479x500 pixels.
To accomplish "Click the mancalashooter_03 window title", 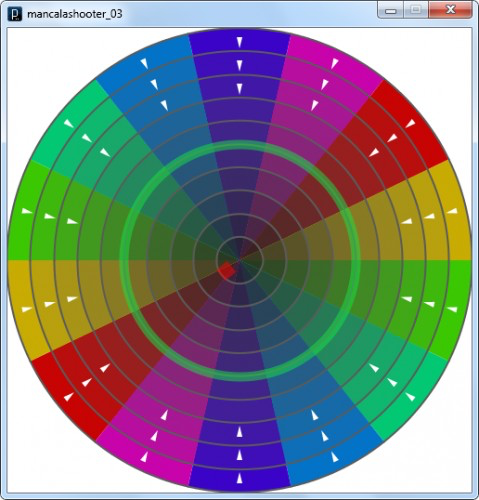I will 75,14.
